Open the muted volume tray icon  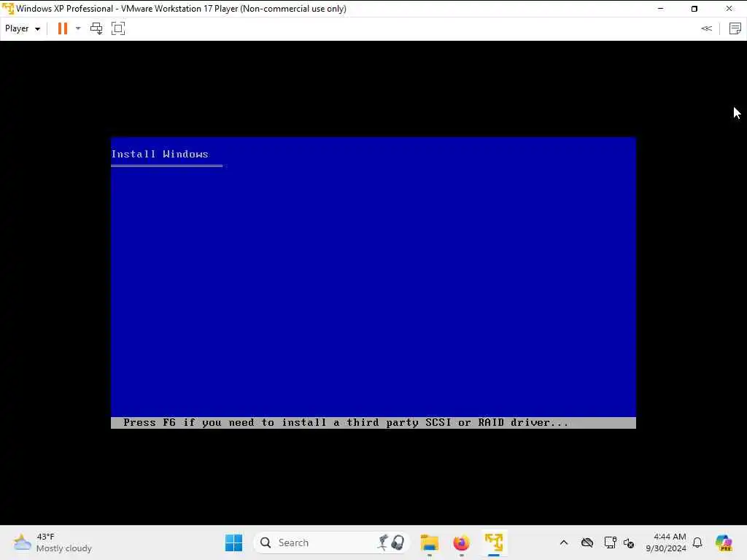point(629,542)
